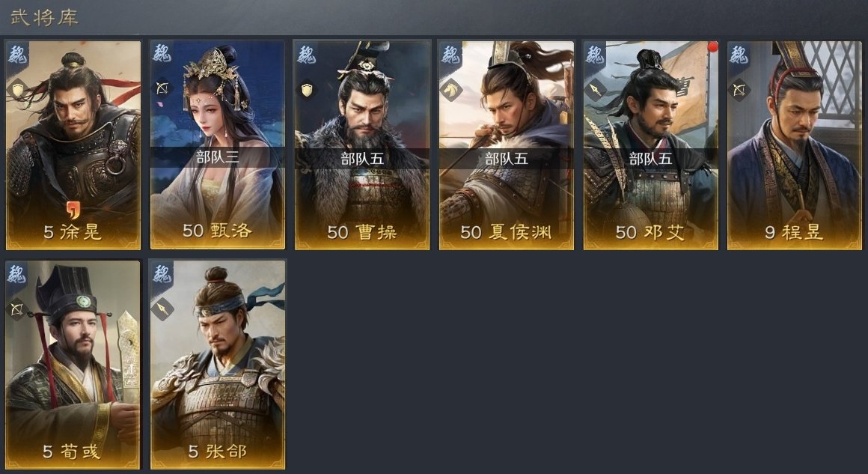868x474 pixels.
Task: Open the 荀彧 general card
Action: (73, 365)
